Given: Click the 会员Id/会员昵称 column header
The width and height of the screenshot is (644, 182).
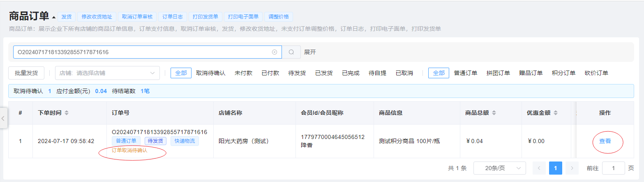Looking at the screenshot, I should (x=322, y=113).
